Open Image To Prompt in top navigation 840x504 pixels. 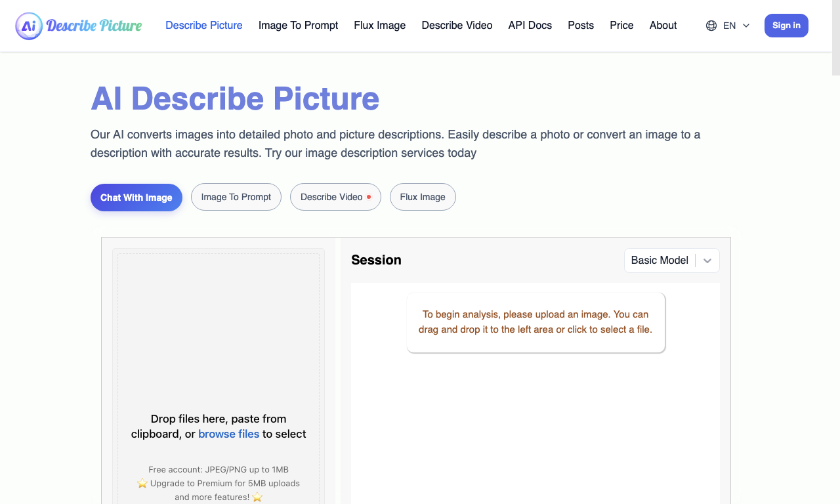pyautogui.click(x=299, y=26)
